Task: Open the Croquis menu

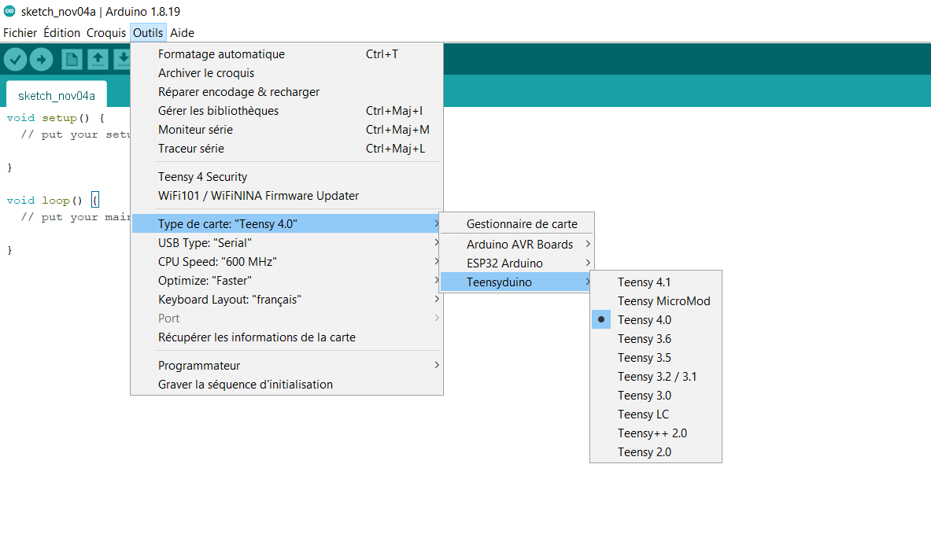Action: [x=106, y=32]
